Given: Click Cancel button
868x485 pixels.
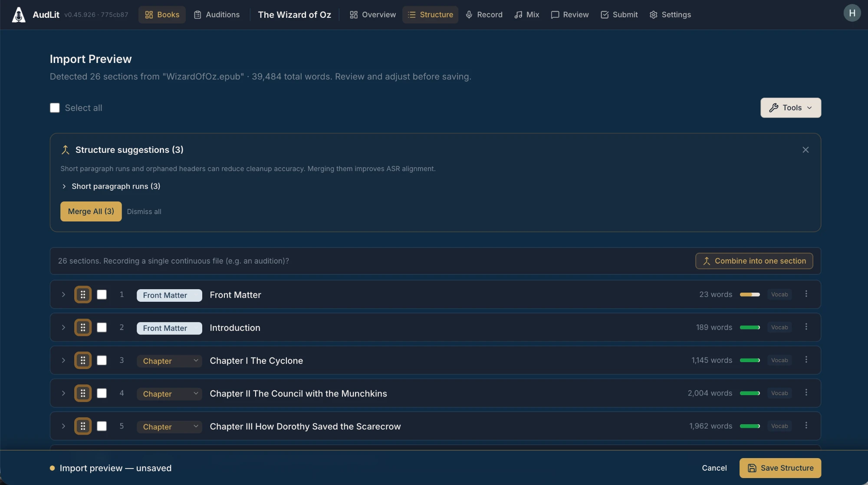Looking at the screenshot, I should click(x=714, y=468).
